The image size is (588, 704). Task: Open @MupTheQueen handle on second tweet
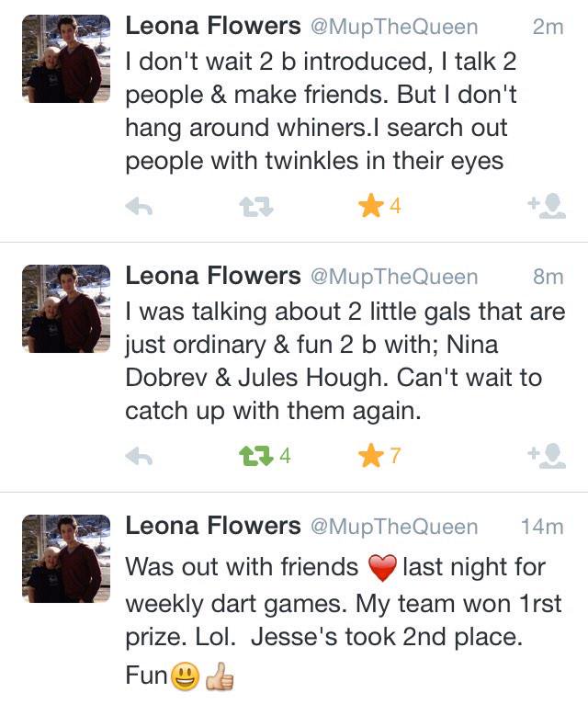click(394, 277)
